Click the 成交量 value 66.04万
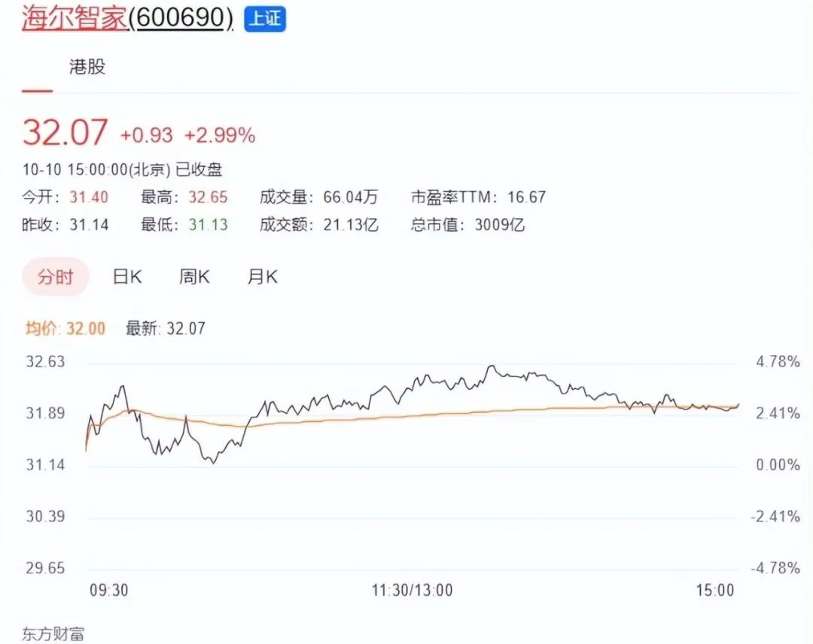Image resolution: width=813 pixels, height=644 pixels. point(351,197)
